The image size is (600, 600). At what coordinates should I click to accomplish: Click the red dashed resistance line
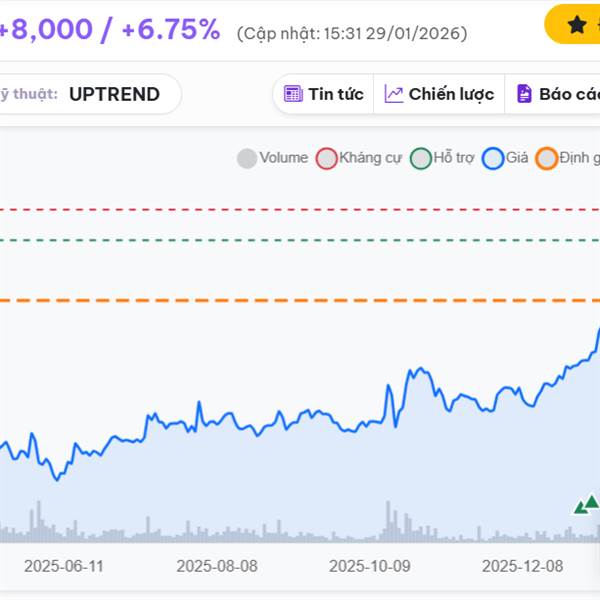tap(300, 209)
